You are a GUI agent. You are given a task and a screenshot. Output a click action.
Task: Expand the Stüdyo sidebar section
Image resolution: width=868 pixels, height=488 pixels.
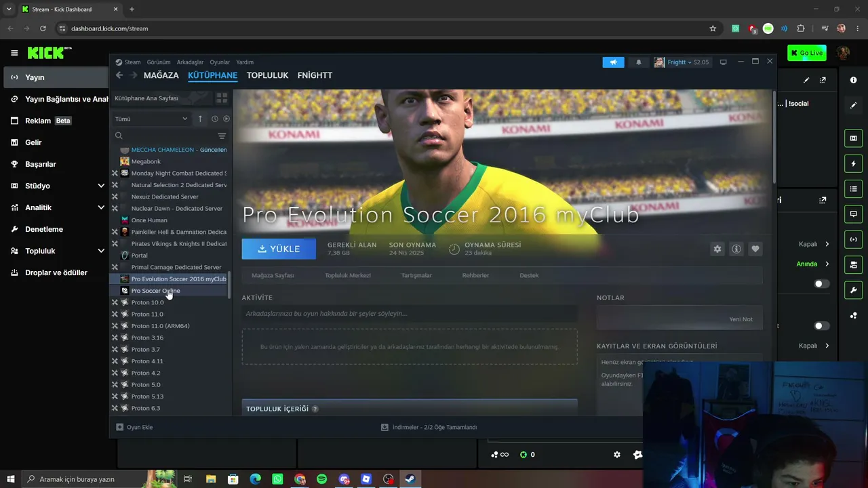(101, 186)
